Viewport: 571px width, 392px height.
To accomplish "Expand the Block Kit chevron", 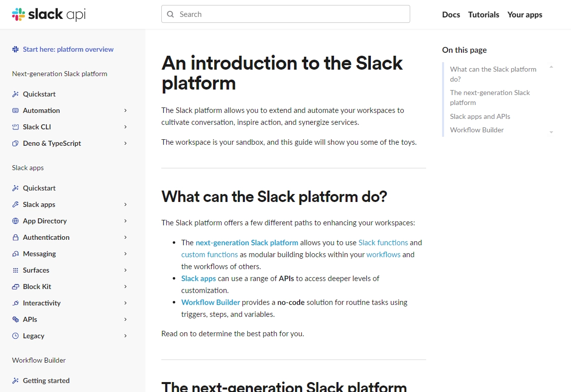I will (125, 287).
